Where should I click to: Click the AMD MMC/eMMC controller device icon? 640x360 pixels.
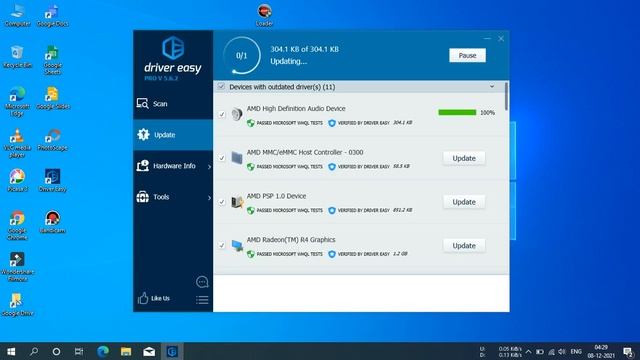coord(237,158)
